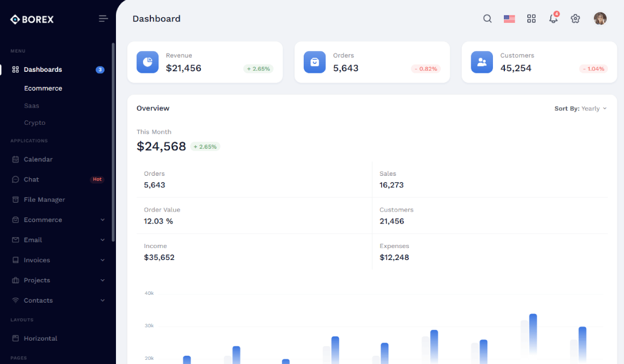
Task: Expand the Projects submenu chevron
Action: [x=102, y=280]
